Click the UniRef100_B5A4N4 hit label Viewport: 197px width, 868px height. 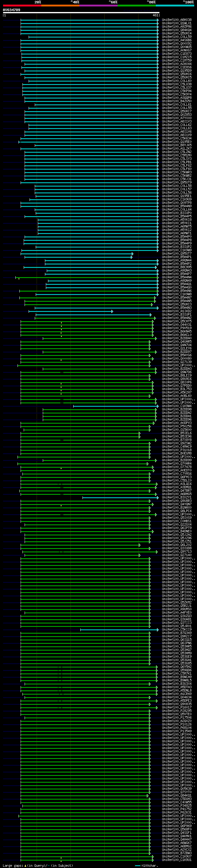(x=177, y=277)
